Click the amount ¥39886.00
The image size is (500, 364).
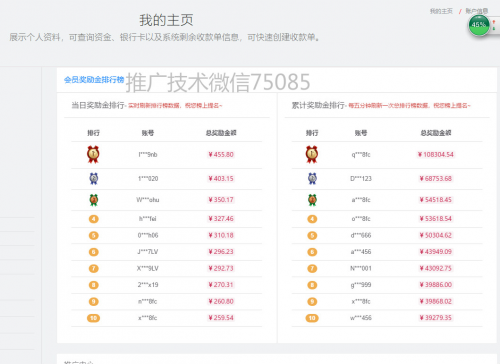436,285
